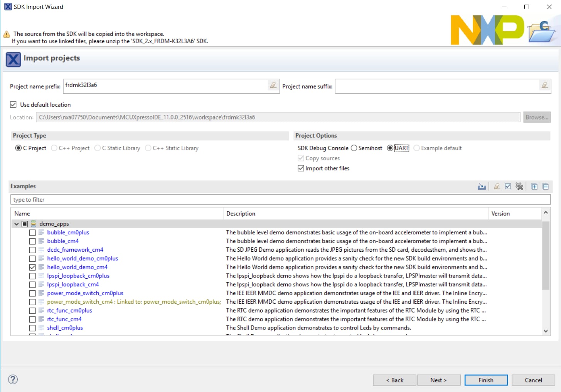Screen dimensions: 561x392
Task: Click the expand-all plus icon in Examples toolbar
Action: coord(534,187)
